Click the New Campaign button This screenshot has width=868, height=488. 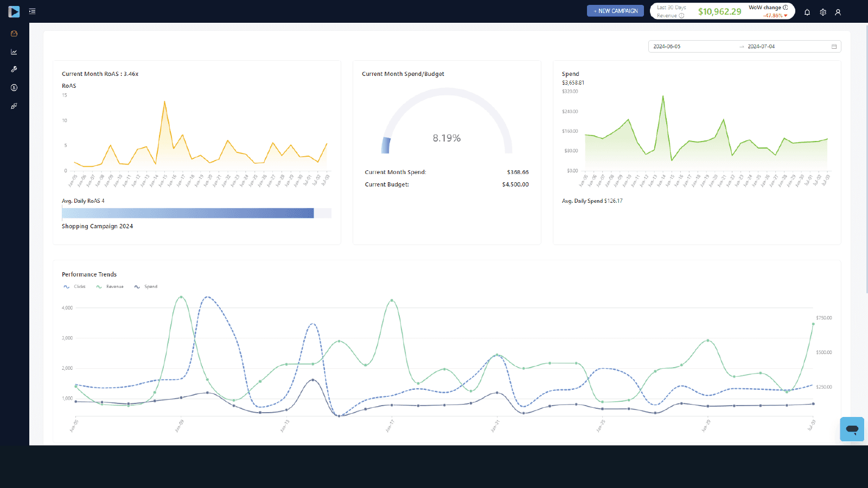615,11
